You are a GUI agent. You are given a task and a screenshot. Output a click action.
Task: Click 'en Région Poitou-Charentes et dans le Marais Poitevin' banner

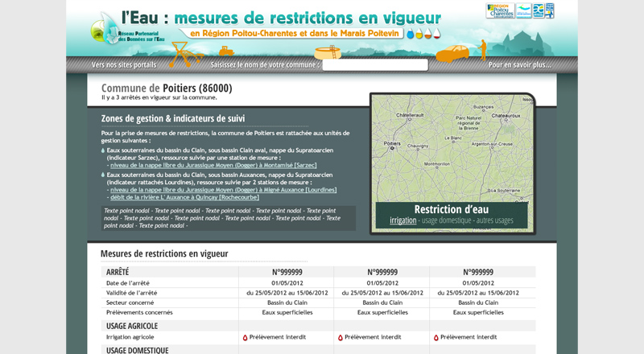pos(295,33)
